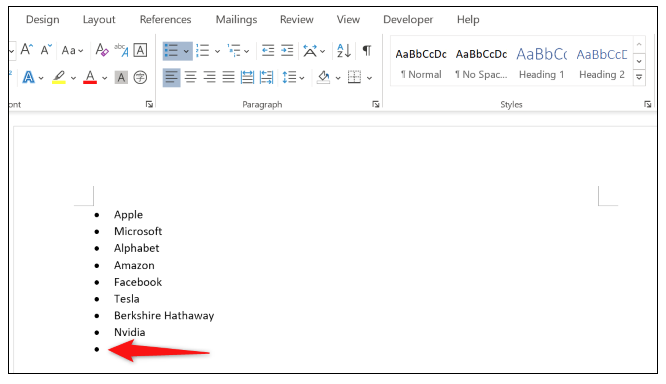Viewport: 666px width, 384px height.
Task: Justify the text
Action: click(x=229, y=77)
